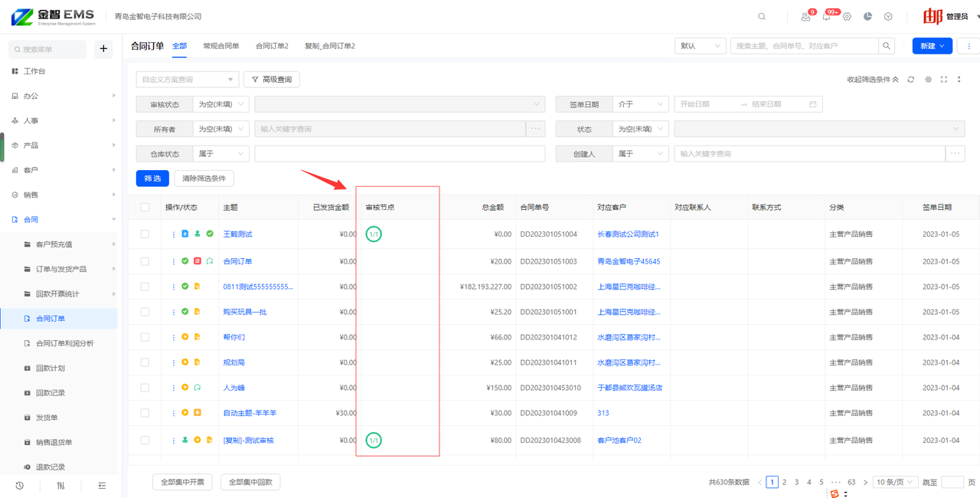Refresh the contract order list
980x498 pixels.
click(x=911, y=80)
